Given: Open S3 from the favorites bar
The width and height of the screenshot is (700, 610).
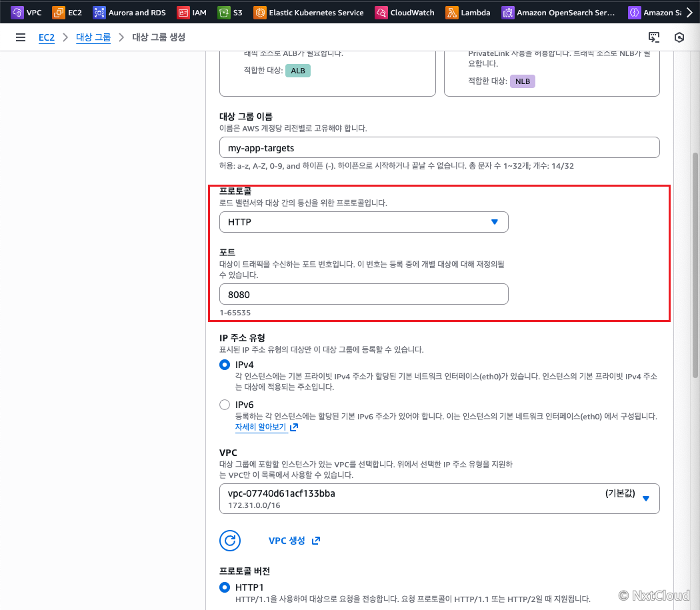Looking at the screenshot, I should pyautogui.click(x=237, y=13).
